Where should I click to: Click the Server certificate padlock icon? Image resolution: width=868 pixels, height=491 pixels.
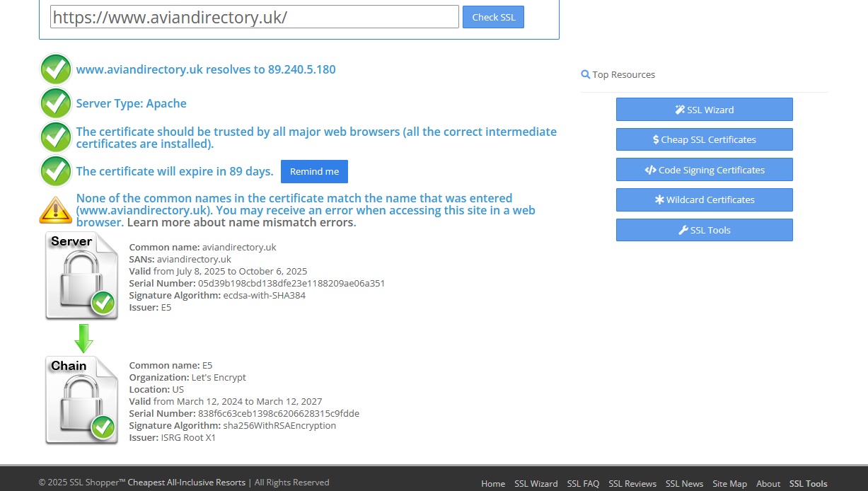pos(82,276)
